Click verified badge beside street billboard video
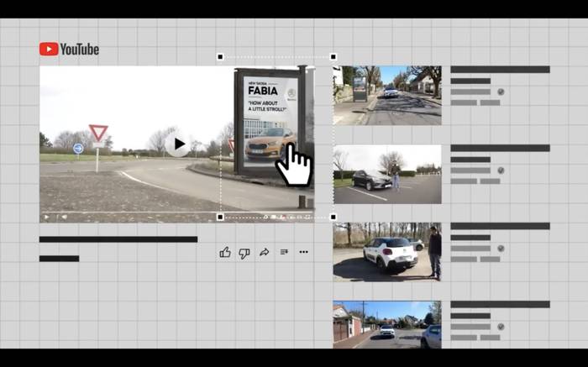The image size is (588, 367). pos(501,92)
